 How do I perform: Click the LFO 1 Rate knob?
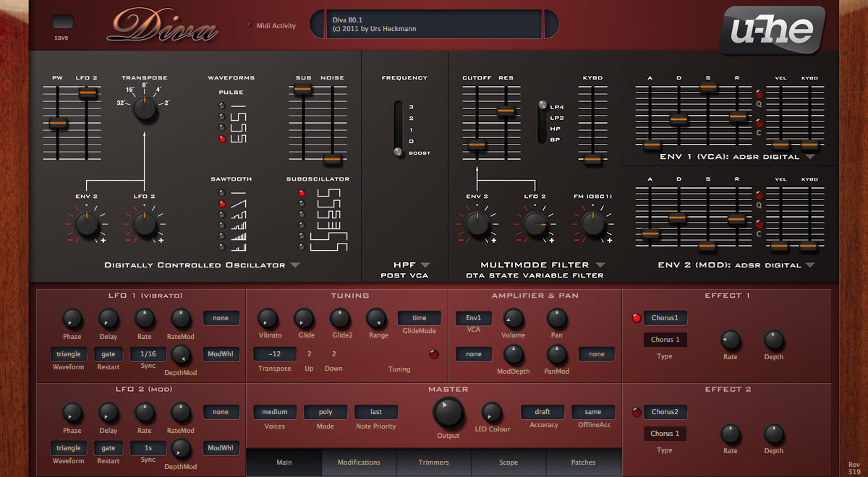coord(145,318)
